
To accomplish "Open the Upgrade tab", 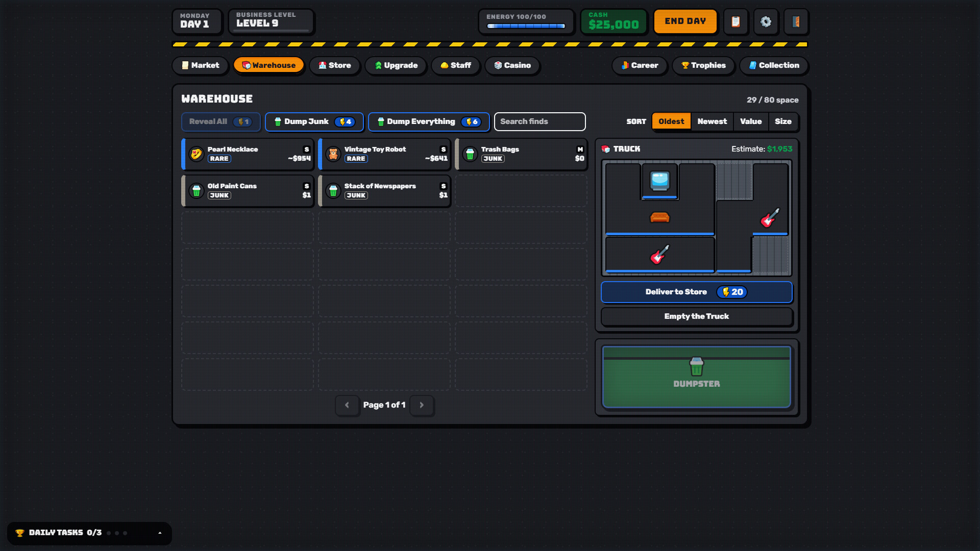I will (x=396, y=65).
